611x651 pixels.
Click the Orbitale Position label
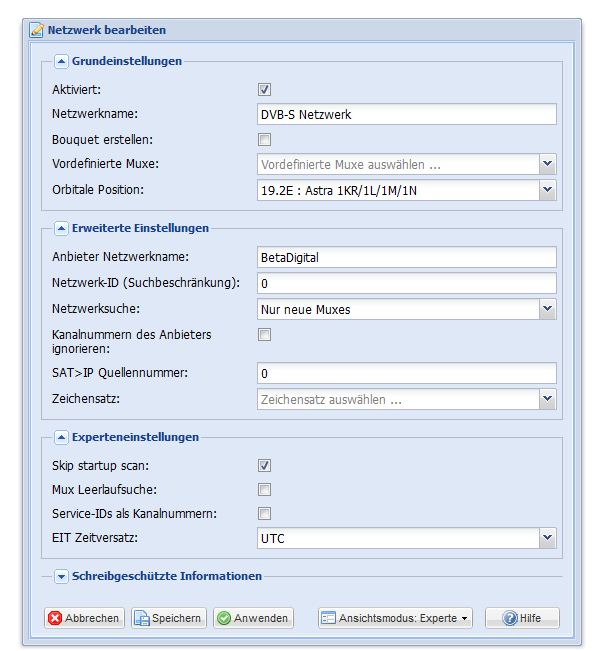(x=98, y=190)
